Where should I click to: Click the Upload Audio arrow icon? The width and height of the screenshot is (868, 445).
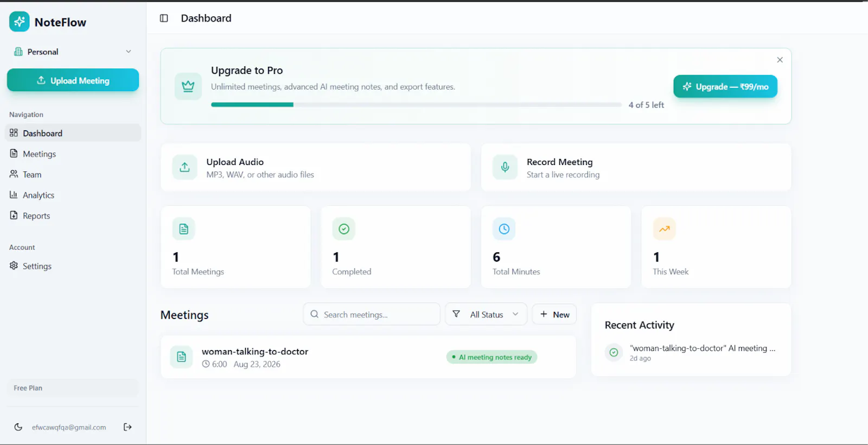(x=184, y=167)
